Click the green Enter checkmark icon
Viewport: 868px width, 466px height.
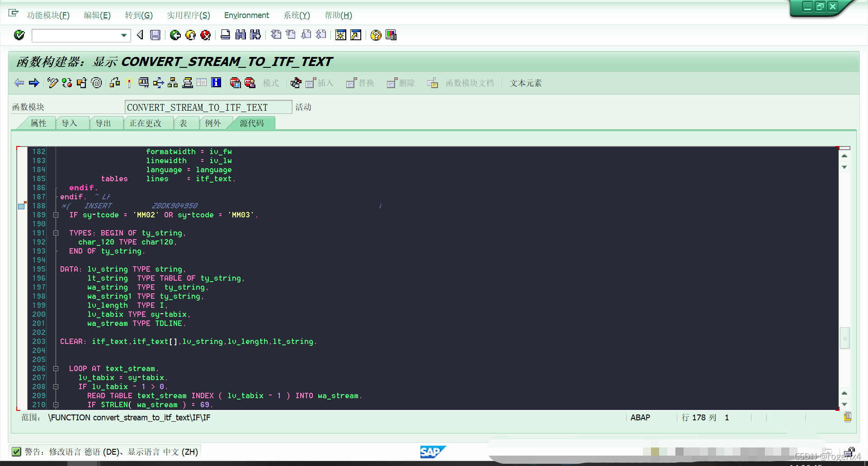coord(19,35)
